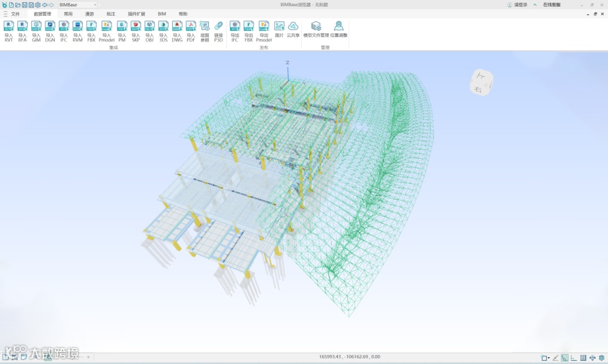Select the 导出 Pmodel export icon
This screenshot has width=608, height=364.
point(263,32)
